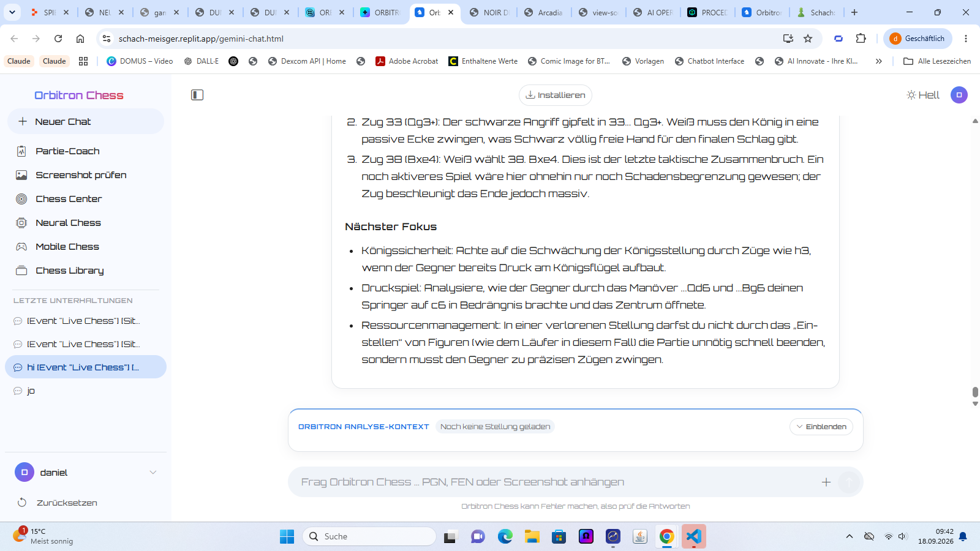This screenshot has height=551, width=980.
Task: Open the Geschäftlich profile button
Action: point(918,39)
